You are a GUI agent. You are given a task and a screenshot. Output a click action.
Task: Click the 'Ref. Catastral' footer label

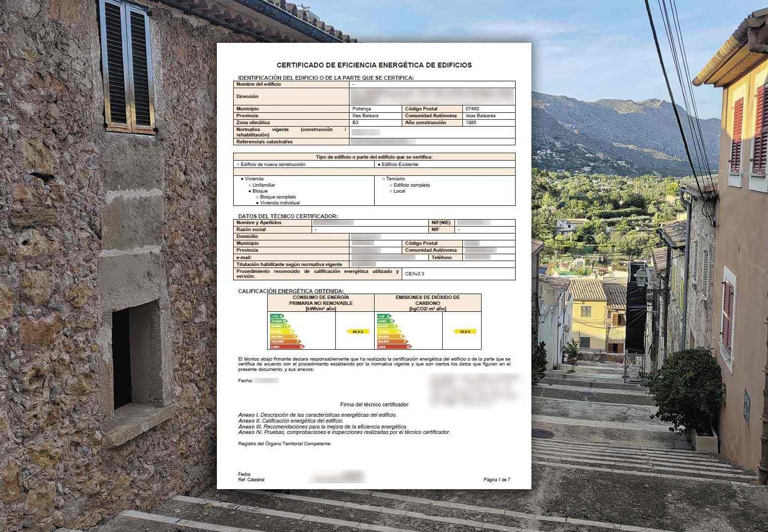[251, 480]
